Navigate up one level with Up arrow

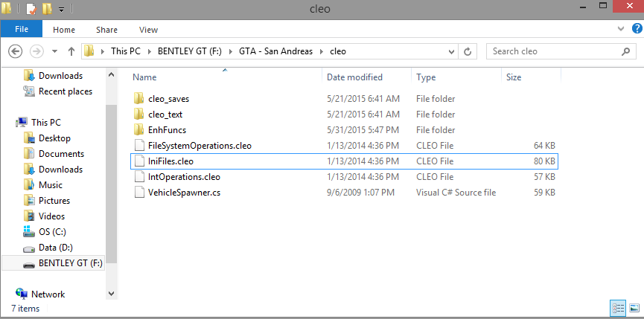tap(71, 51)
